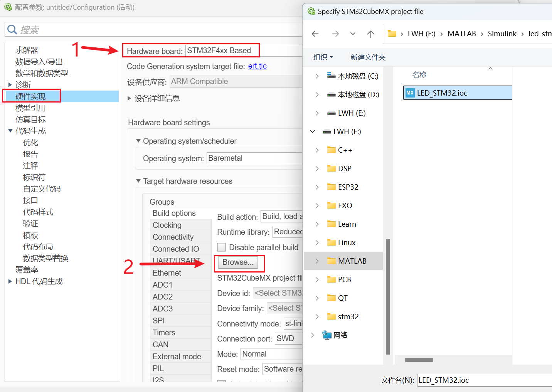Image resolution: width=552 pixels, height=392 pixels.
Task: Click the search magnifier icon
Action: (12, 29)
